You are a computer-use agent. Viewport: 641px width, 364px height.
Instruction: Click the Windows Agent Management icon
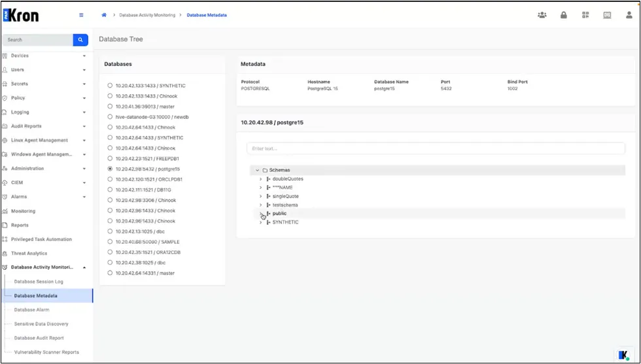5,154
